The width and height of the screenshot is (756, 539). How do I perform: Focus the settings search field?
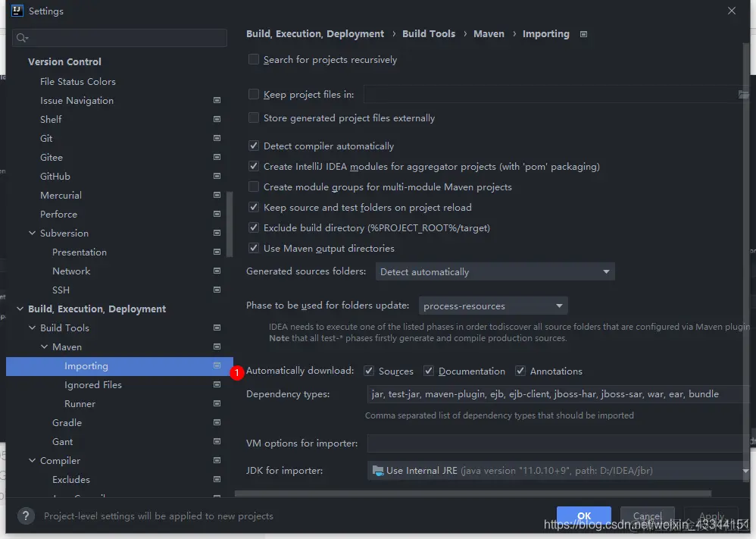pos(120,38)
